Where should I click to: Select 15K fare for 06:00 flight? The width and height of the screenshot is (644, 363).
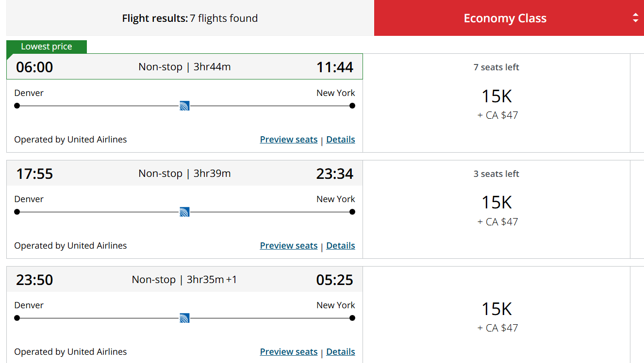tap(496, 97)
